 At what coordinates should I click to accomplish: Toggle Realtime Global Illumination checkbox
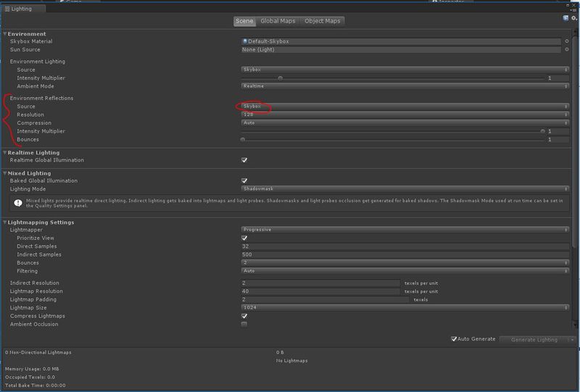click(244, 160)
